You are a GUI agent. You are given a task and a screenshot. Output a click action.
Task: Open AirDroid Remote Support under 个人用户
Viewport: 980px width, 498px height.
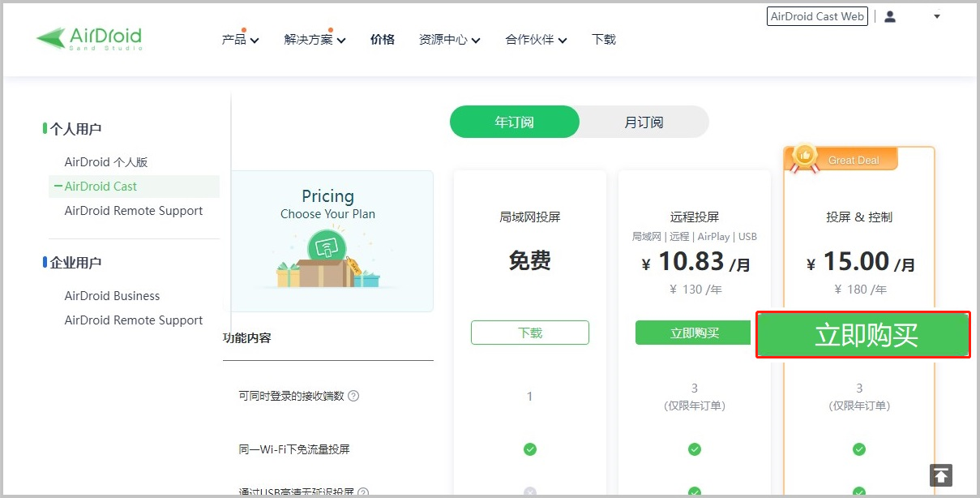point(134,211)
